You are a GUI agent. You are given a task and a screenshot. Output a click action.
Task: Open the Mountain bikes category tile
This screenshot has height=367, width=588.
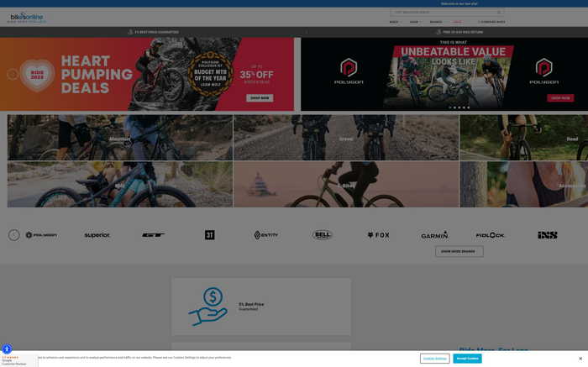pyautogui.click(x=120, y=138)
